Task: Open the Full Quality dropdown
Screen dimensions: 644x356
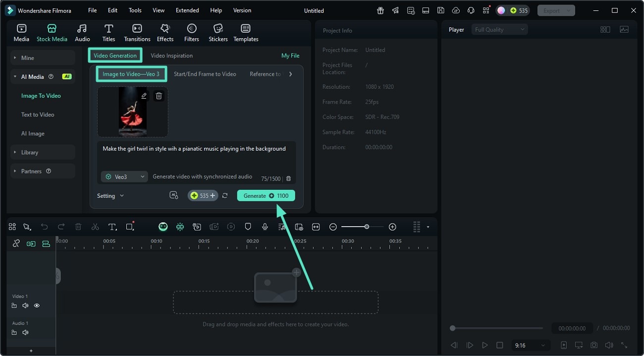Action: pos(500,30)
